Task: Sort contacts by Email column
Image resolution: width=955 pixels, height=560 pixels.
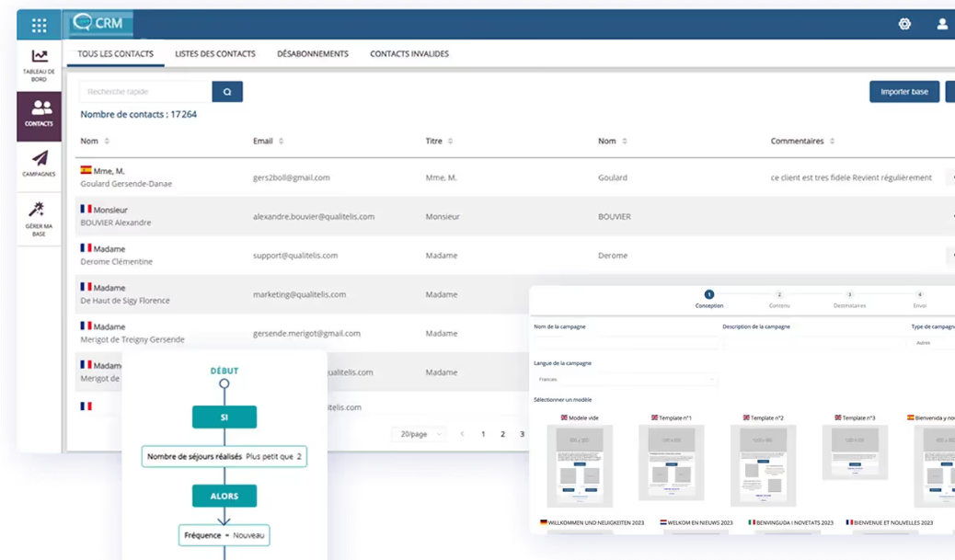Action: coord(282,142)
